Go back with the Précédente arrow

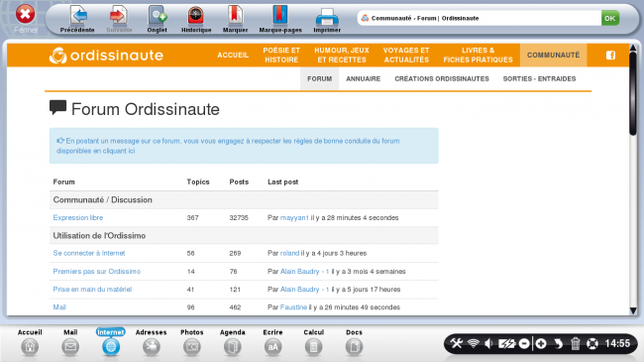77,19
